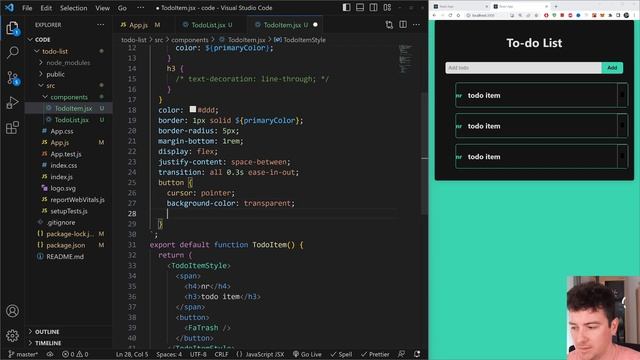640x360 pixels.
Task: Open the editor More Actions ellipsis
Action: point(416,25)
